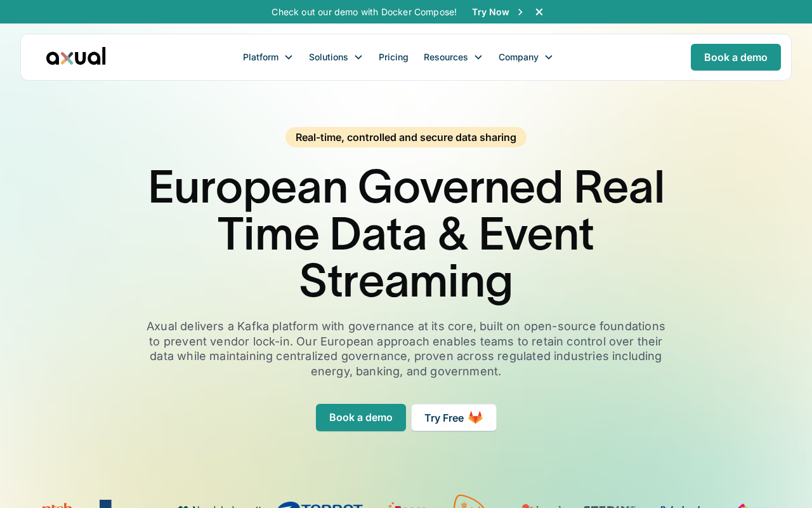
Task: Expand the Resources menu chevron
Action: click(x=478, y=57)
